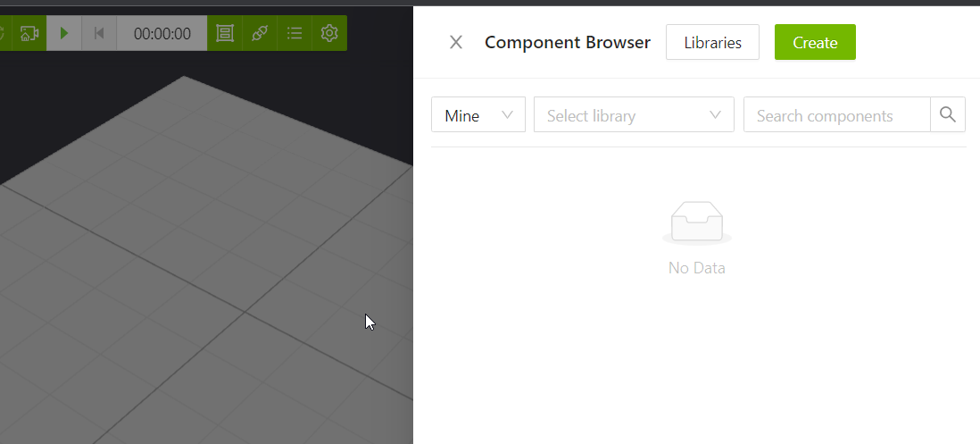980x444 pixels.
Task: Reset simulation to the beginning
Action: [x=99, y=33]
